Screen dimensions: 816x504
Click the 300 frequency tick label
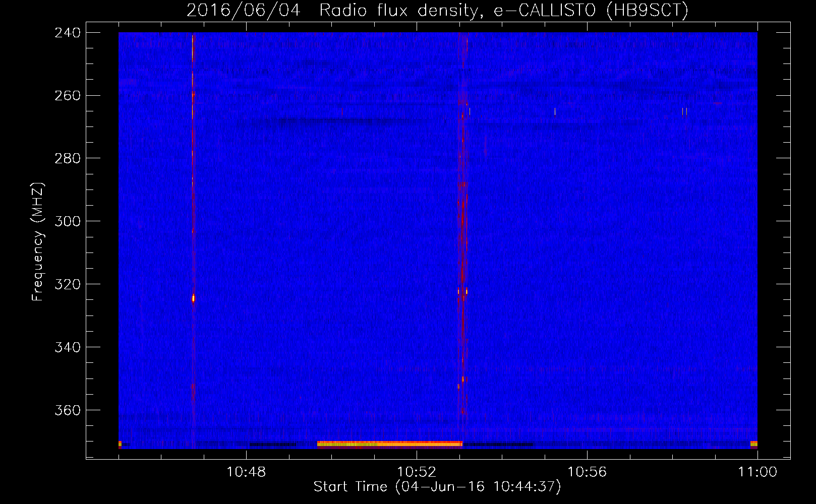[68, 222]
